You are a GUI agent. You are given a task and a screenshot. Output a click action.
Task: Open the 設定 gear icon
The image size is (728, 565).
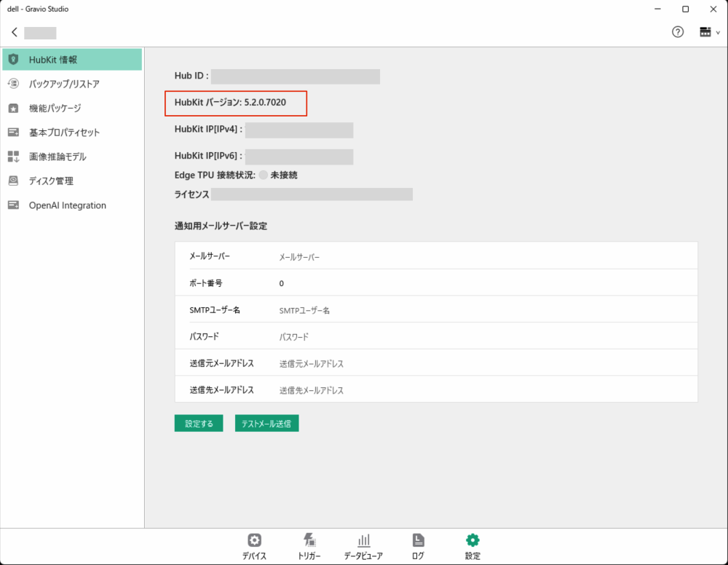(x=472, y=540)
